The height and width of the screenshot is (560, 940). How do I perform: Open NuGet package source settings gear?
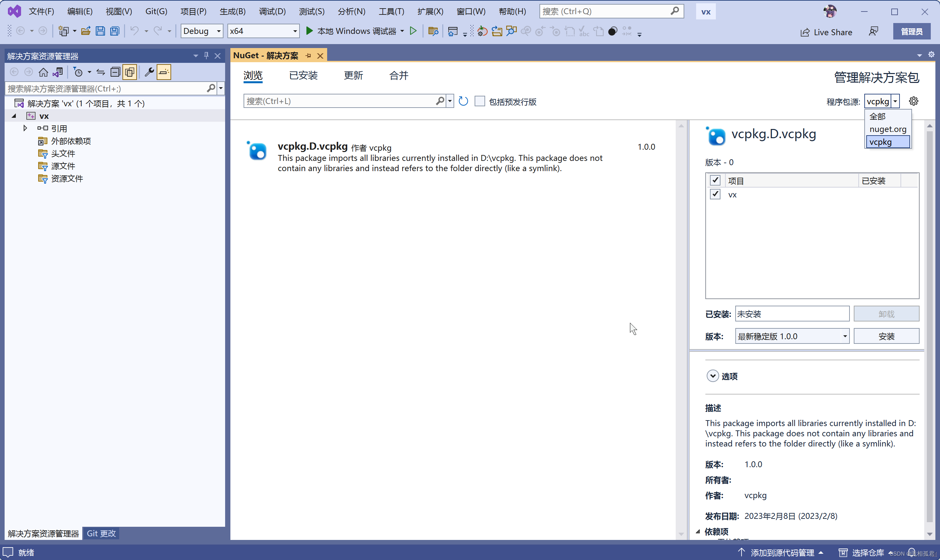point(913,101)
